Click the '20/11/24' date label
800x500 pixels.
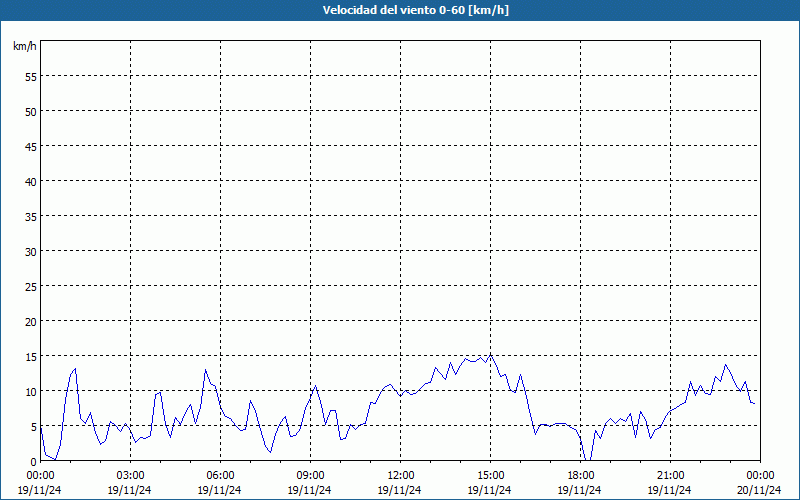[760, 490]
